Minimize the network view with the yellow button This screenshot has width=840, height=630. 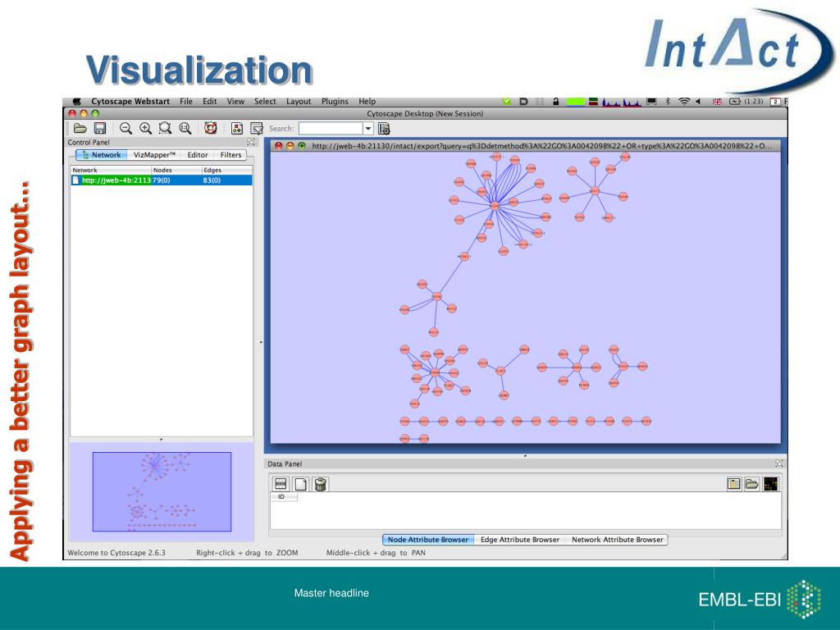[290, 146]
